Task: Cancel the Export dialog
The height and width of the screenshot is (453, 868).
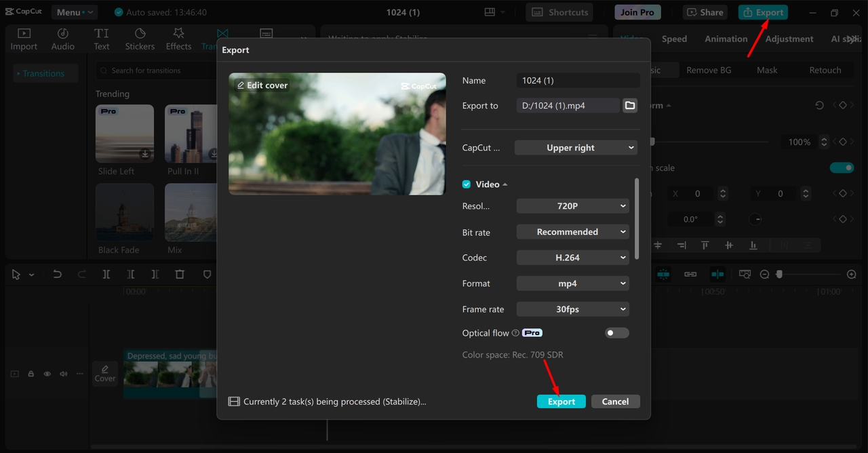Action: (x=615, y=401)
